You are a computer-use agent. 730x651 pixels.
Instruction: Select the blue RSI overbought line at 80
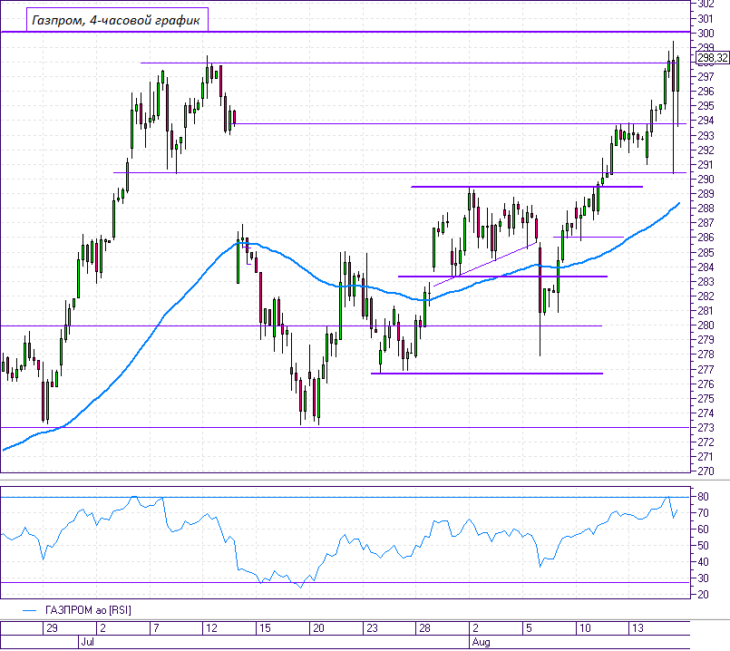[345, 497]
